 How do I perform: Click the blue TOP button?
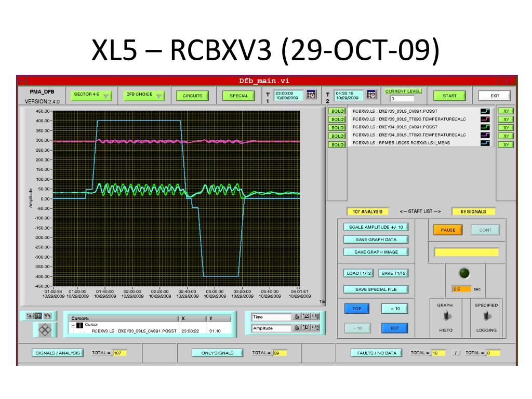tap(356, 309)
